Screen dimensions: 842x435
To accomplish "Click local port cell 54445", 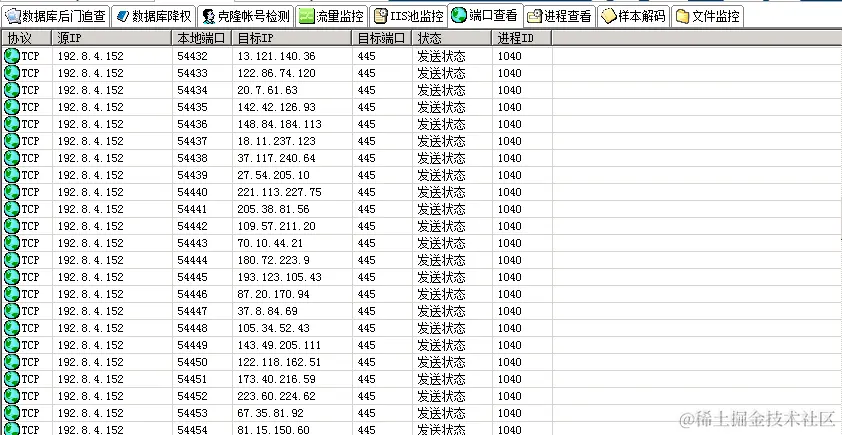I will 192,277.
